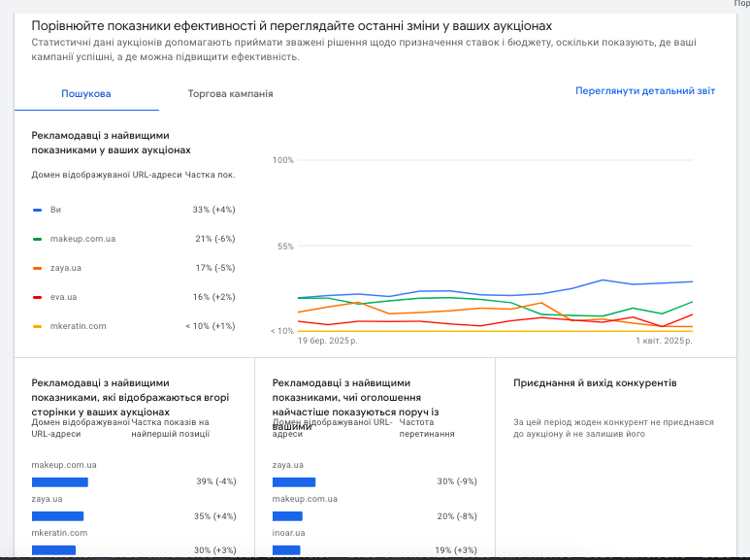Click the mkeratin.com 30% top-position bar
Viewport: 750px width, 560px height.
click(53, 550)
